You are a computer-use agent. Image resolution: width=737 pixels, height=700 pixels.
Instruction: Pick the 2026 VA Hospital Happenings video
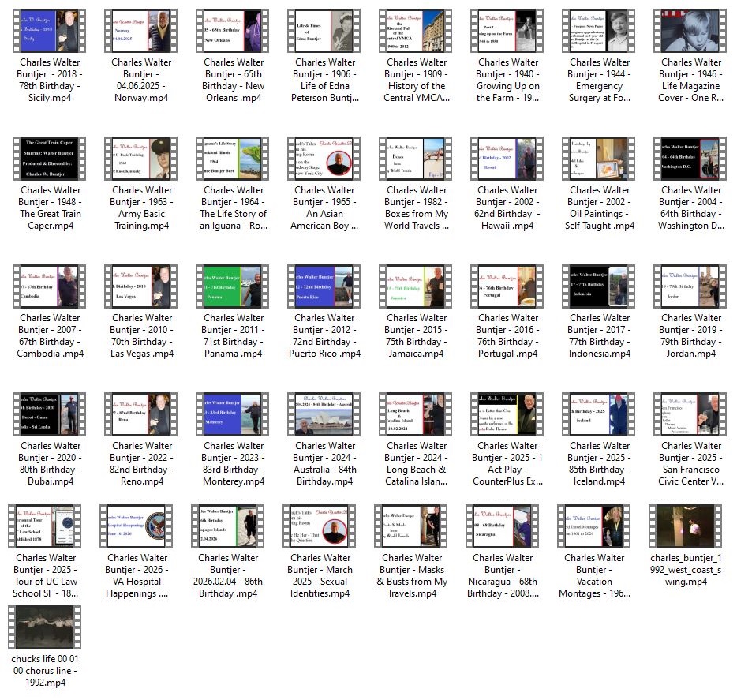[137, 526]
